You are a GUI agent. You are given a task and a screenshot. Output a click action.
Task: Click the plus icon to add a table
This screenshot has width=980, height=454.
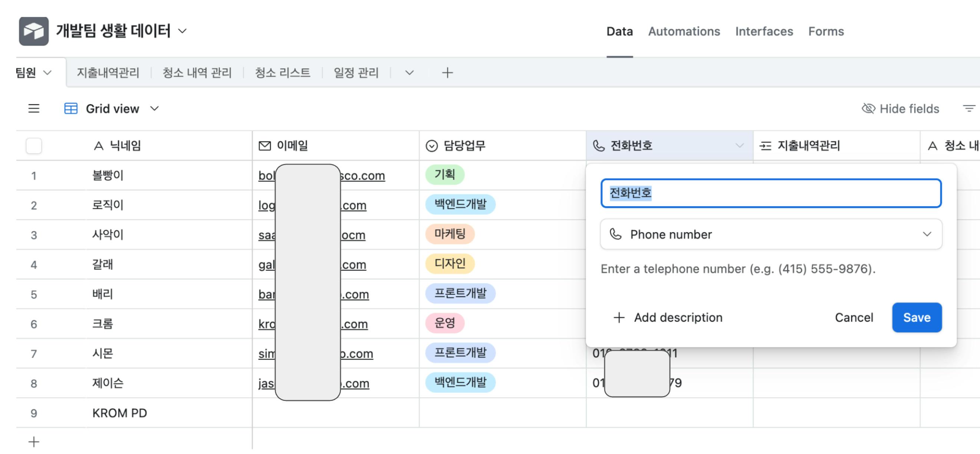click(x=447, y=73)
